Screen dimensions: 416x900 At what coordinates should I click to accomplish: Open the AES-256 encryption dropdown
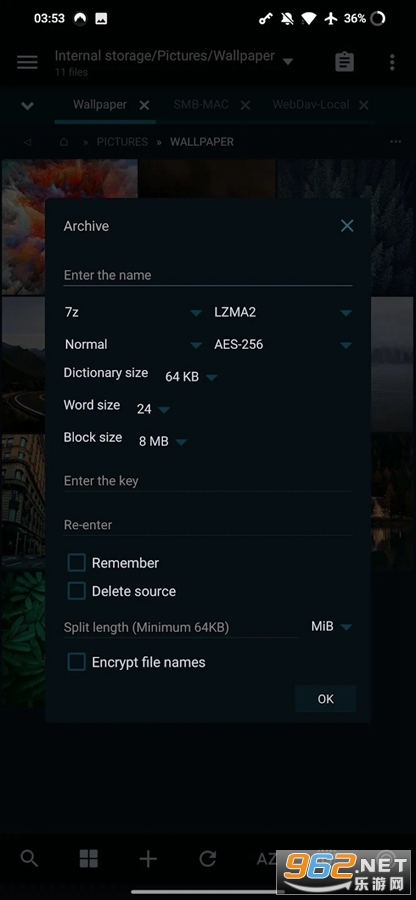282,344
